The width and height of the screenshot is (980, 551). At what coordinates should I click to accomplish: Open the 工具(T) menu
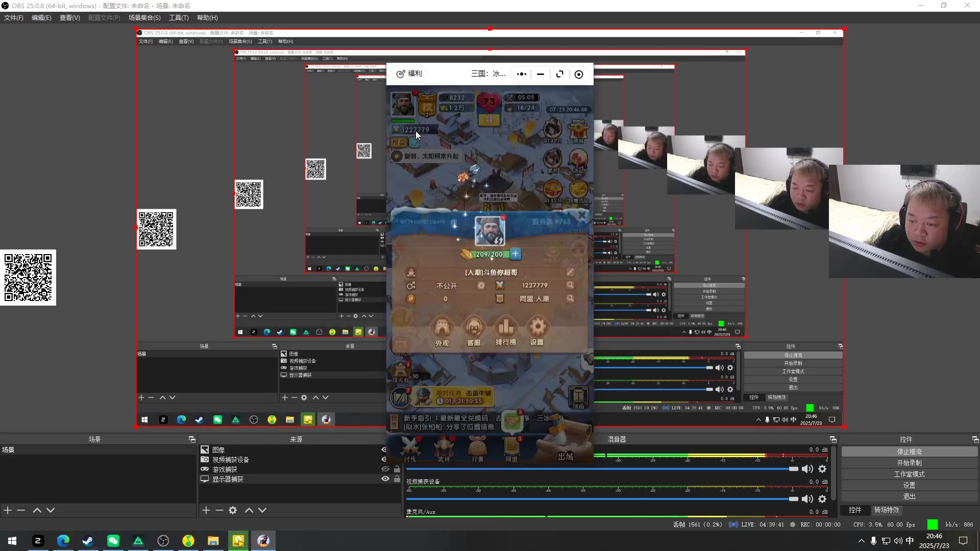[179, 18]
